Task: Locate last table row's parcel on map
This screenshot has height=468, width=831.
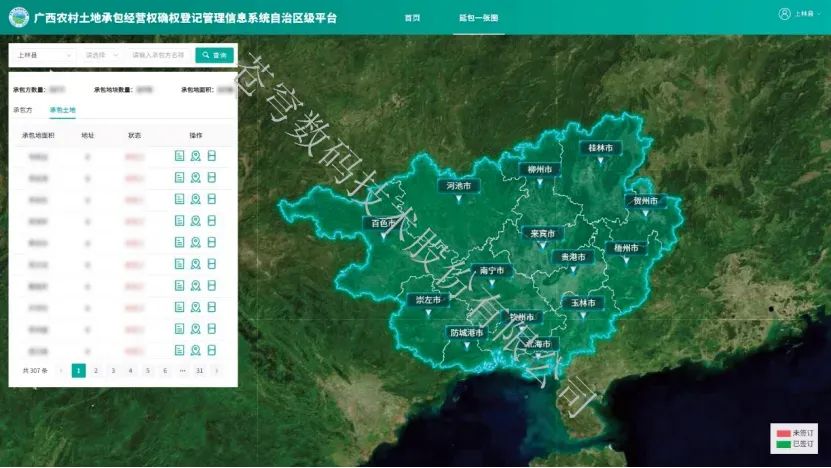Action: pyautogui.click(x=196, y=350)
